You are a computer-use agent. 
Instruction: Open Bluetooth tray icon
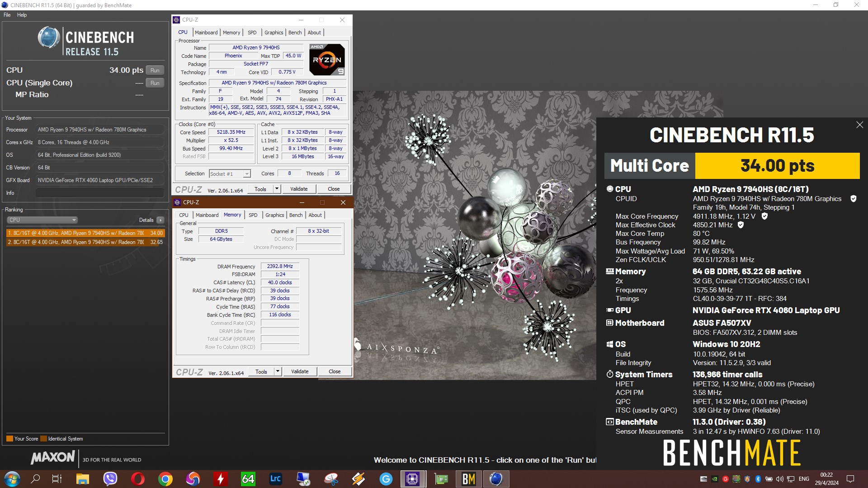click(758, 479)
